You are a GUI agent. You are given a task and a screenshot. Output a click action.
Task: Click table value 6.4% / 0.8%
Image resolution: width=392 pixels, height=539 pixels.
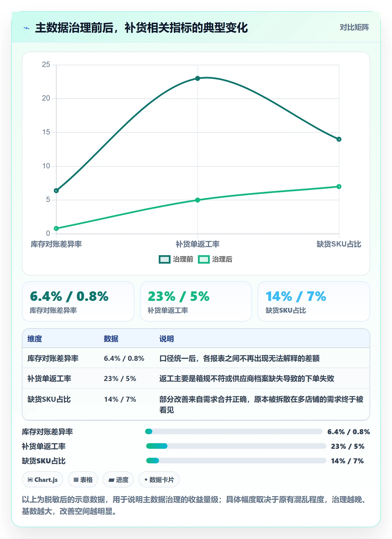[x=124, y=358]
